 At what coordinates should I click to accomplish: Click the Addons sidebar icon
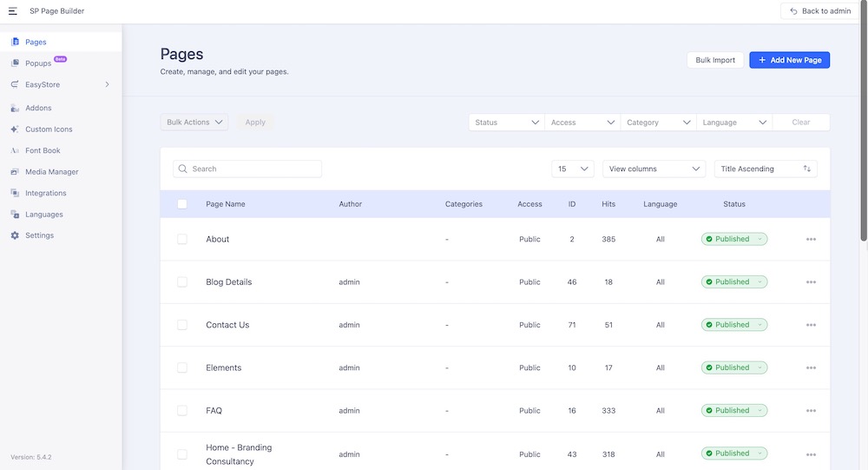coord(15,108)
